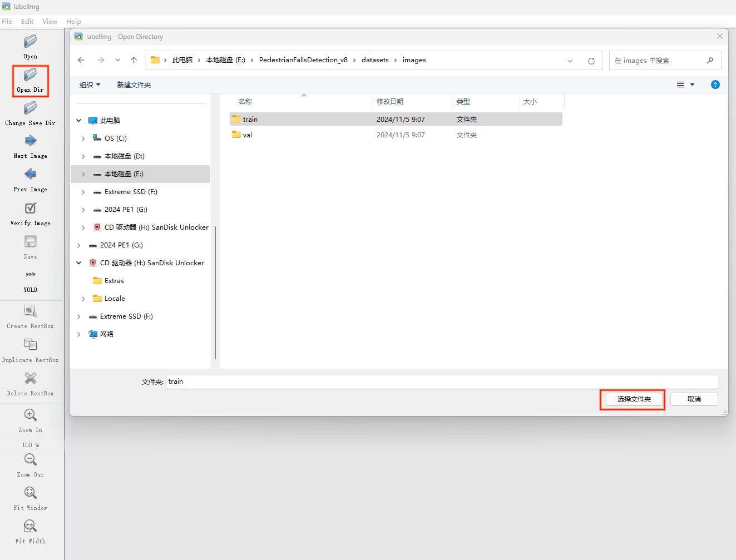Open the 组织 organize dropdown menu

point(90,85)
